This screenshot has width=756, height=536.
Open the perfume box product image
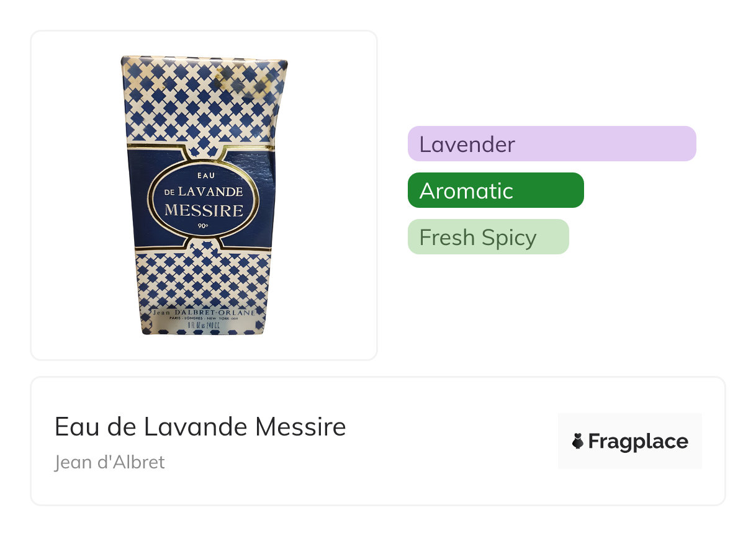click(204, 195)
